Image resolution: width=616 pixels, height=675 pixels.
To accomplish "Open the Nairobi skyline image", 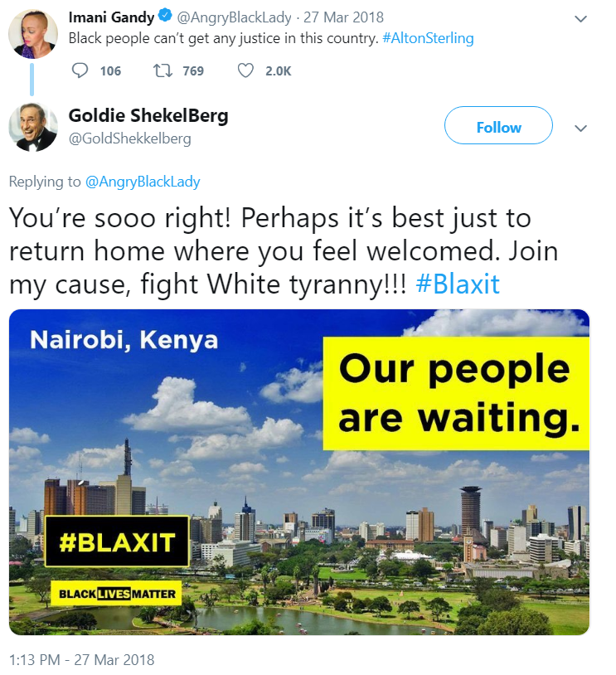I will point(299,472).
